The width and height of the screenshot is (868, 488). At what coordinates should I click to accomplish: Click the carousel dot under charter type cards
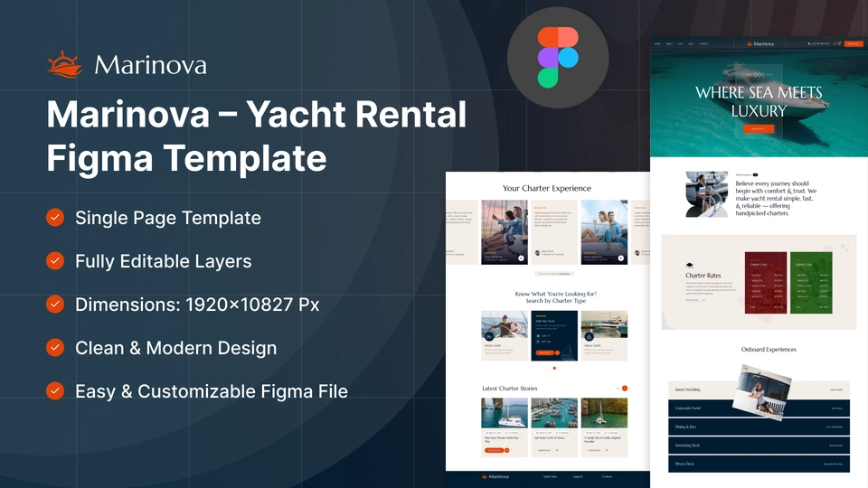pyautogui.click(x=554, y=368)
